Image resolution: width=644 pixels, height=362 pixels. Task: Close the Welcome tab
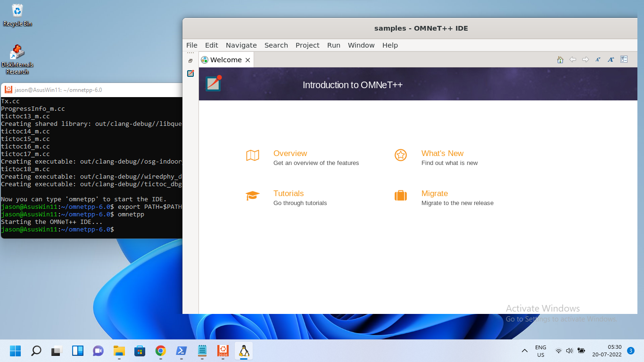click(248, 60)
